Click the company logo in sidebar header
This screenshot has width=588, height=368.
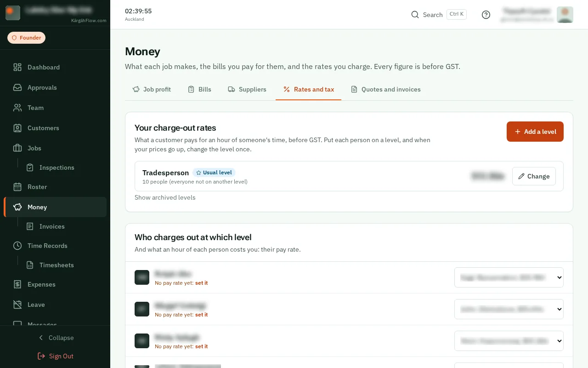[x=13, y=12]
